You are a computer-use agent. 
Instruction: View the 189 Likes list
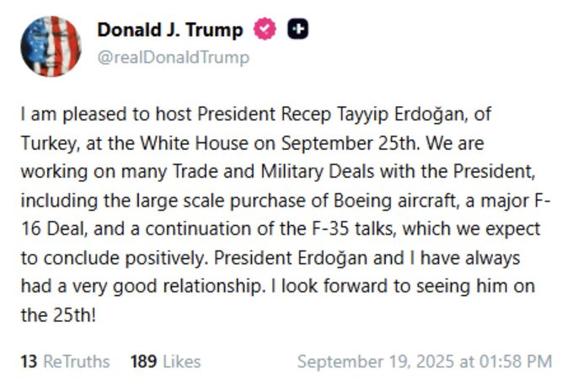pos(165,362)
